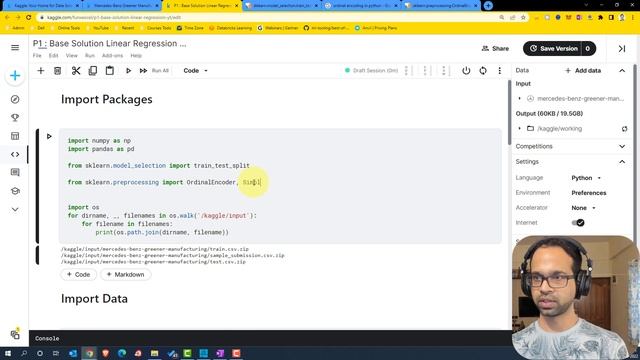640x360 pixels.
Task: Open version count badge next to Save Version
Action: (588, 49)
